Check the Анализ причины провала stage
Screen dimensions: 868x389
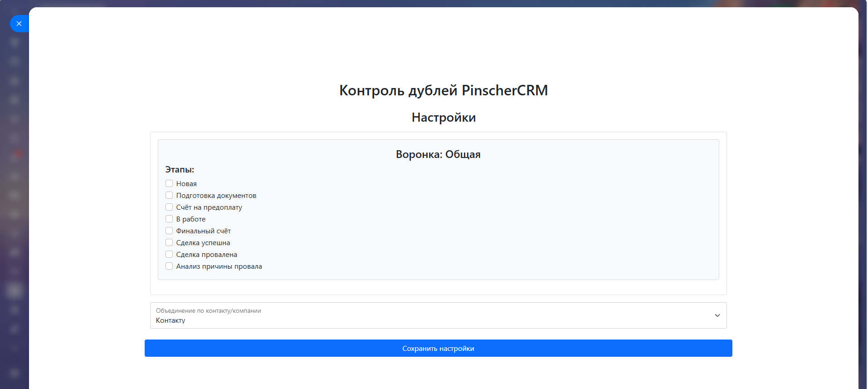click(169, 266)
